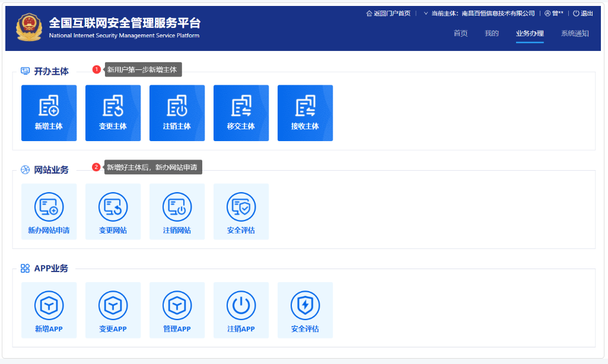608x364 pixels.
Task: Click the 新增APP icon
Action: 49,310
